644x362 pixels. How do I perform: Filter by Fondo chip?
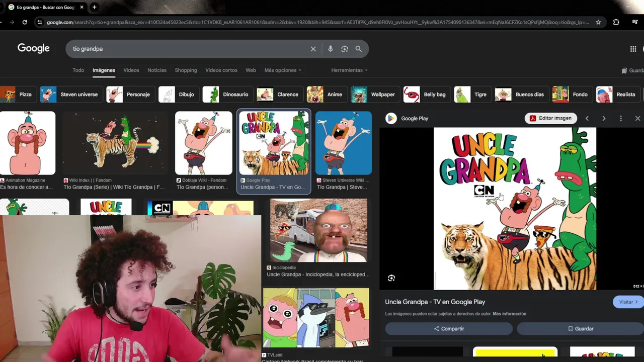click(x=572, y=95)
